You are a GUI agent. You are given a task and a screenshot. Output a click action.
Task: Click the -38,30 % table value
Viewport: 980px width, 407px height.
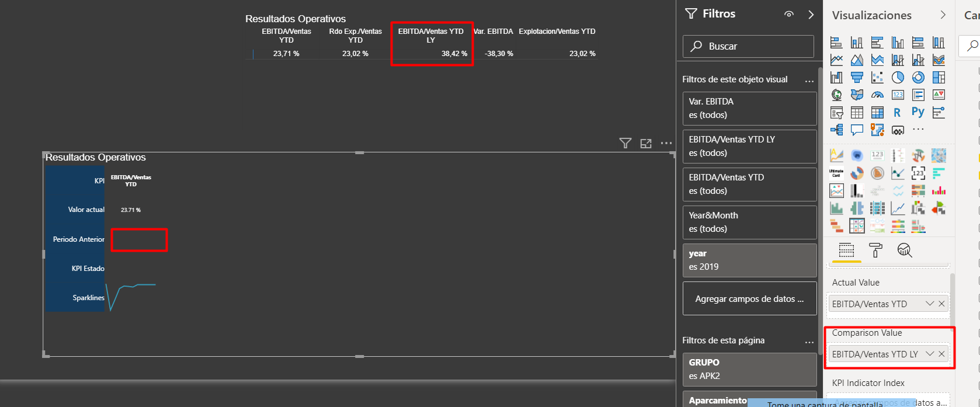pyautogui.click(x=499, y=54)
